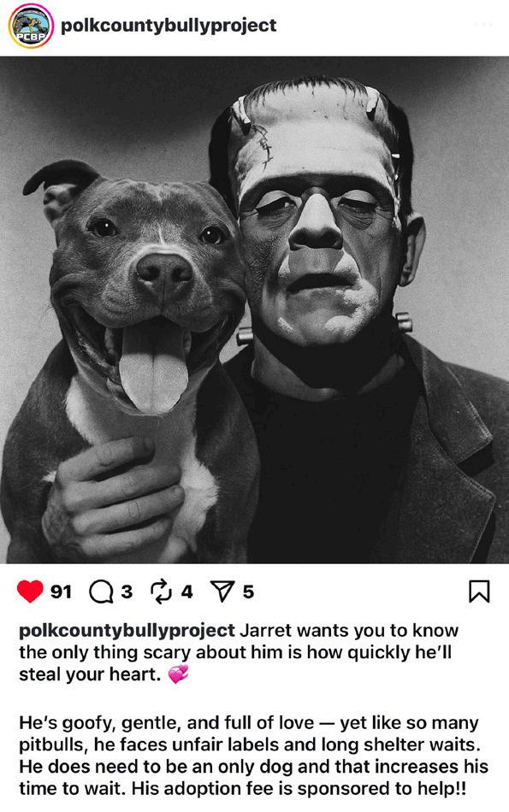View the 4 reposts count
Viewport: 509px width, 812px height.
pos(187,591)
